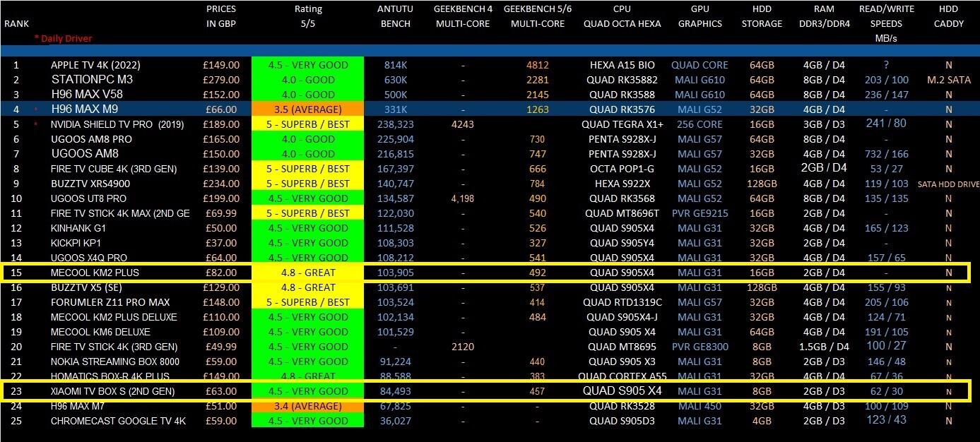This screenshot has height=442, width=980.
Task: Select the "£82.00" price for Mecool KM2 Plus
Action: [221, 273]
